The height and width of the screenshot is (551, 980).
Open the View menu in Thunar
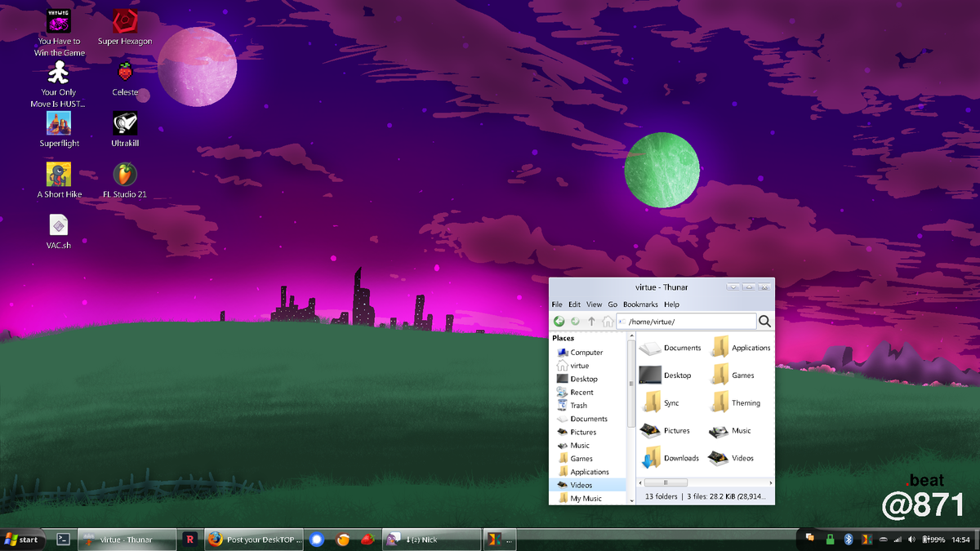pyautogui.click(x=595, y=304)
